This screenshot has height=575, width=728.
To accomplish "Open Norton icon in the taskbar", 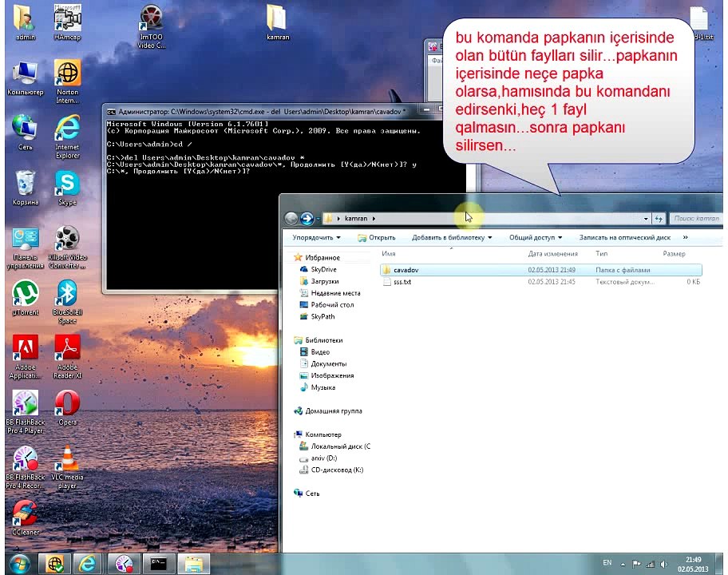I will coord(54,564).
